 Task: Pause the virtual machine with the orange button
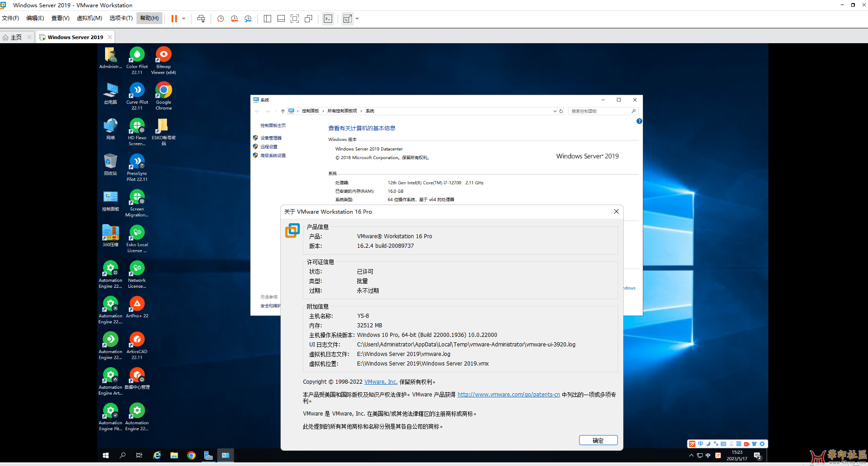pyautogui.click(x=174, y=19)
